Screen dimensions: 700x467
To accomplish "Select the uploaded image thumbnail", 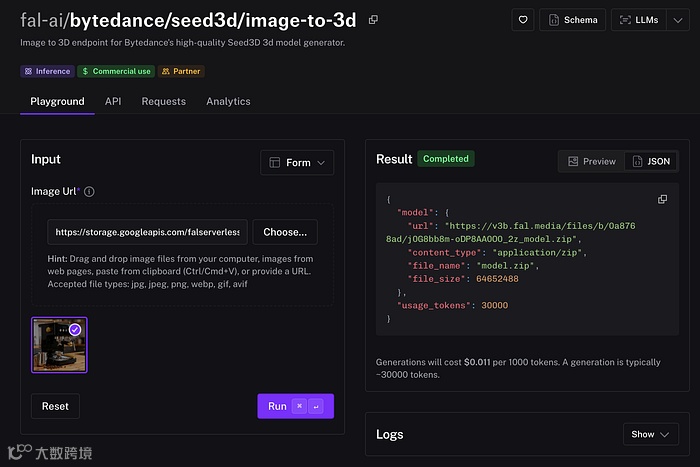I will pos(59,345).
